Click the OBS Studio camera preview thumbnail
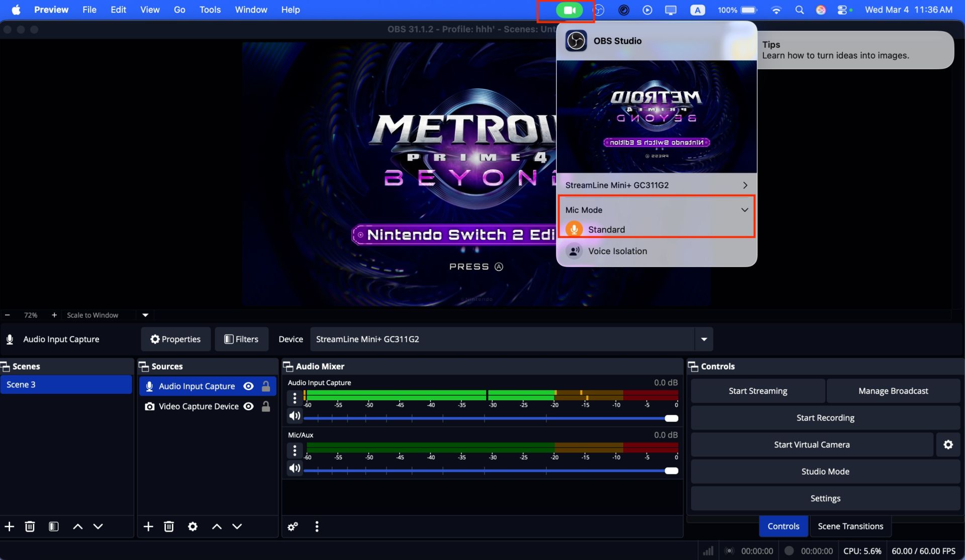 pyautogui.click(x=656, y=117)
